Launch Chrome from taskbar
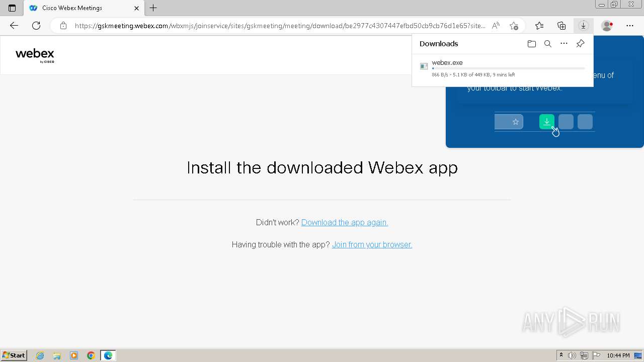Viewport: 644px width, 362px height. 91,355
